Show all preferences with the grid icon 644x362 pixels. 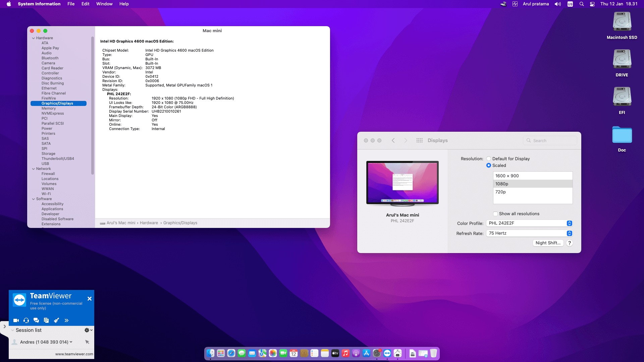tap(419, 140)
